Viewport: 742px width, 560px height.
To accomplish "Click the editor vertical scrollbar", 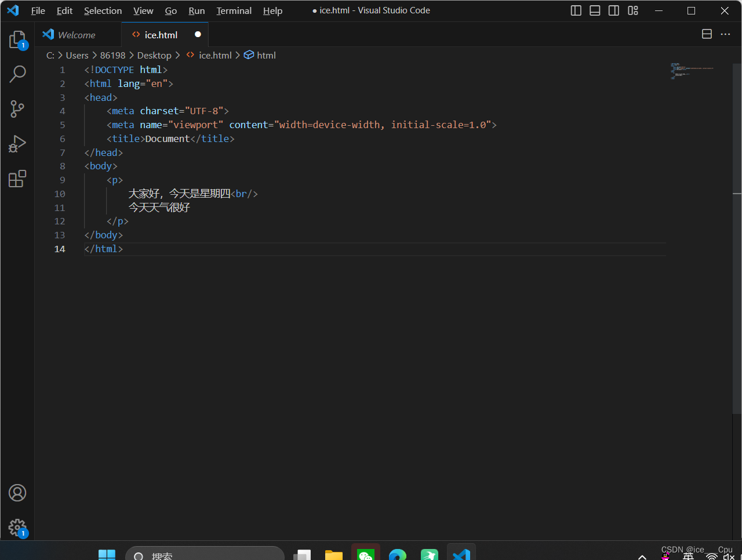I will (737, 239).
